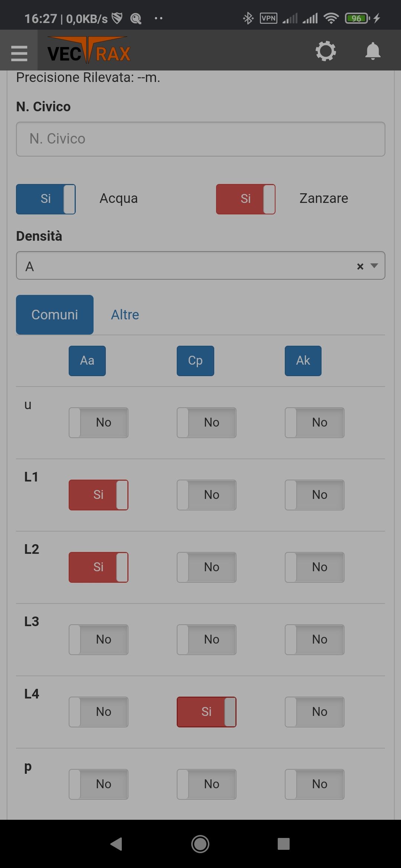Open the settings gear icon

pyautogui.click(x=326, y=51)
